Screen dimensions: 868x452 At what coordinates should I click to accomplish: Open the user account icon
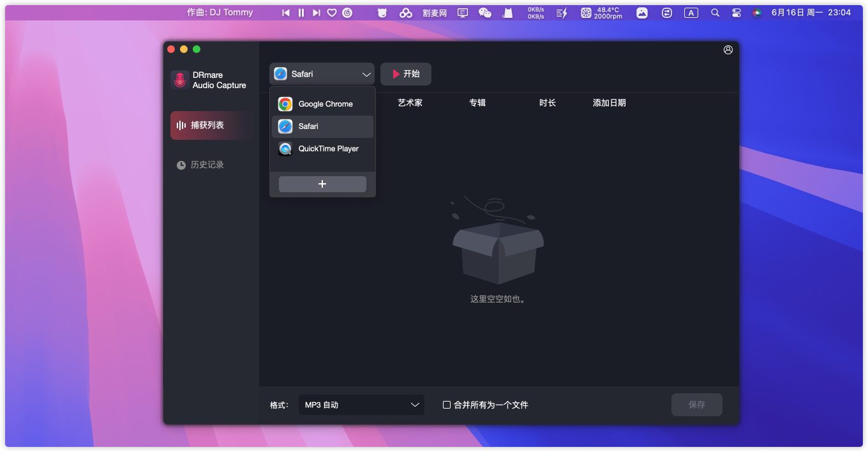(728, 50)
